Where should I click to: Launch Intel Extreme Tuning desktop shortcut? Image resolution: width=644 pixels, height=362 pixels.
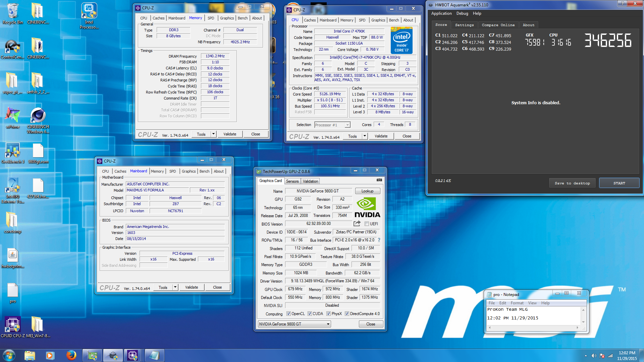click(x=13, y=190)
